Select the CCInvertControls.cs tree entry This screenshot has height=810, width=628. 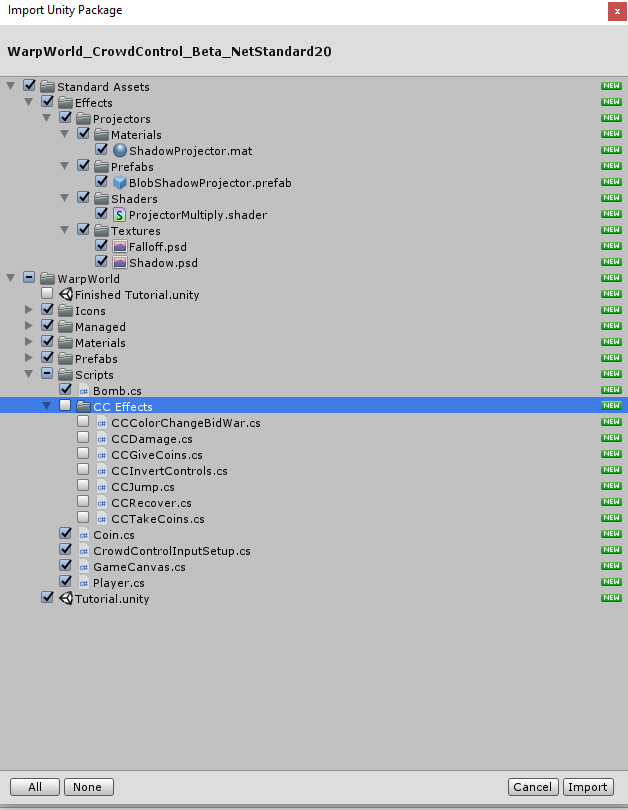pos(169,471)
